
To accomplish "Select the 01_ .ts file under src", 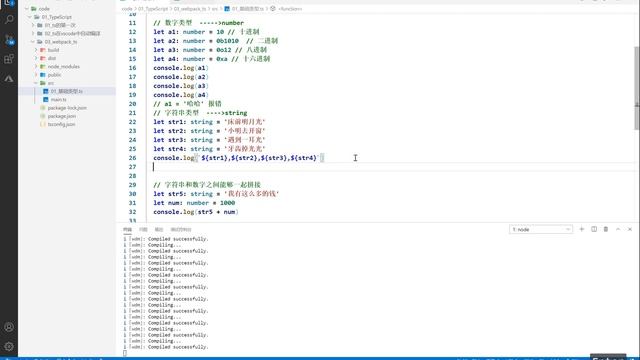I will tap(67, 91).
